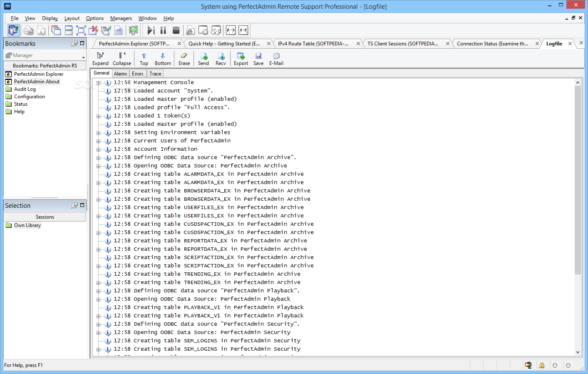Open the Configuration folder bookmark

pos(30,97)
